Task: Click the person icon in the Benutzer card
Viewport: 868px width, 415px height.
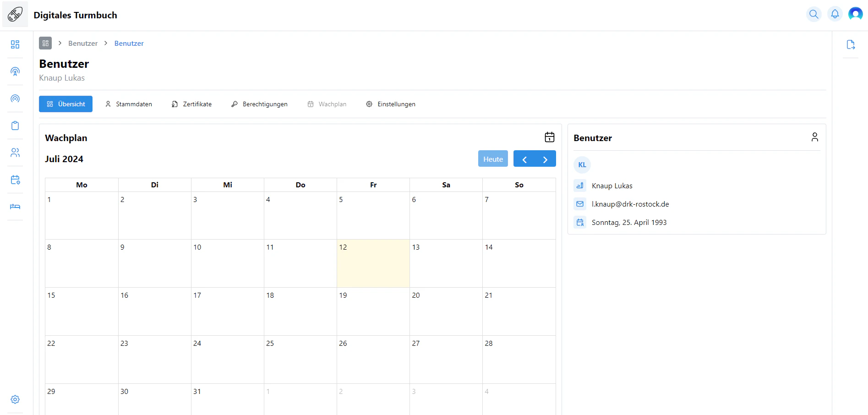Action: [815, 137]
